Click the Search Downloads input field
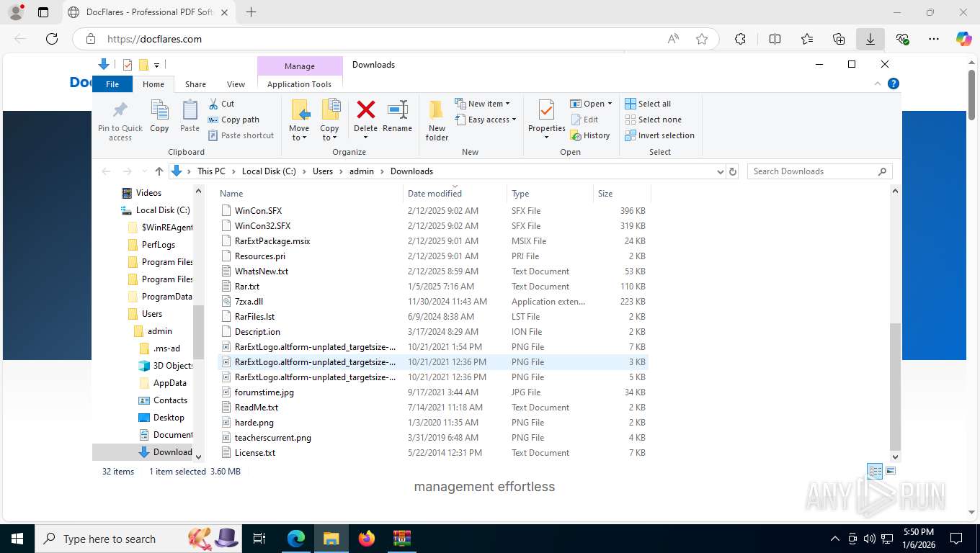Image resolution: width=980 pixels, height=553 pixels. (x=811, y=171)
